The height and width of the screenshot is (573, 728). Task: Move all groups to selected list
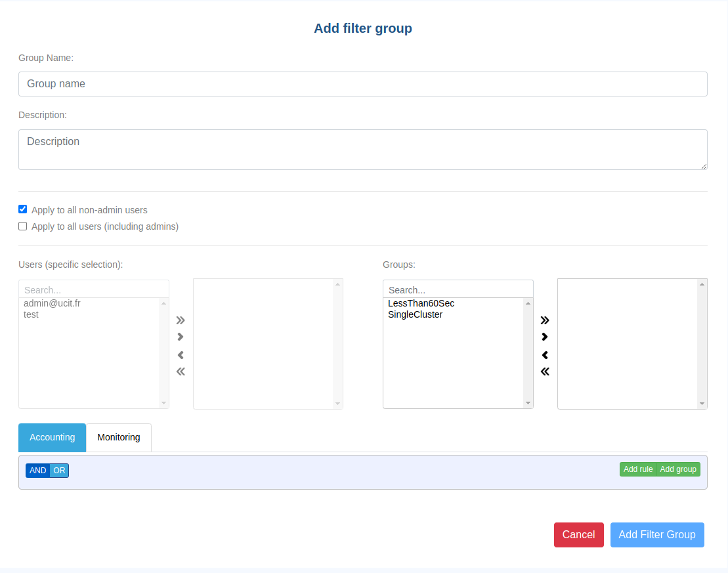(545, 320)
